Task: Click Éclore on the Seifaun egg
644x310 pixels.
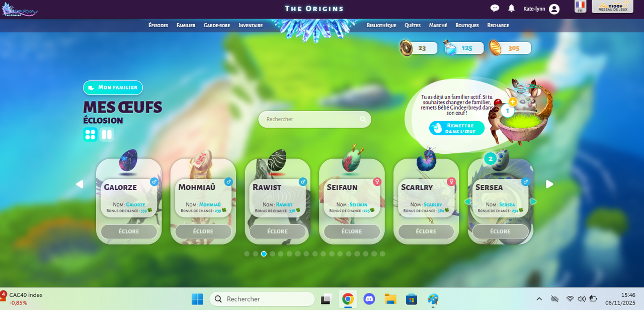Action: [352, 232]
